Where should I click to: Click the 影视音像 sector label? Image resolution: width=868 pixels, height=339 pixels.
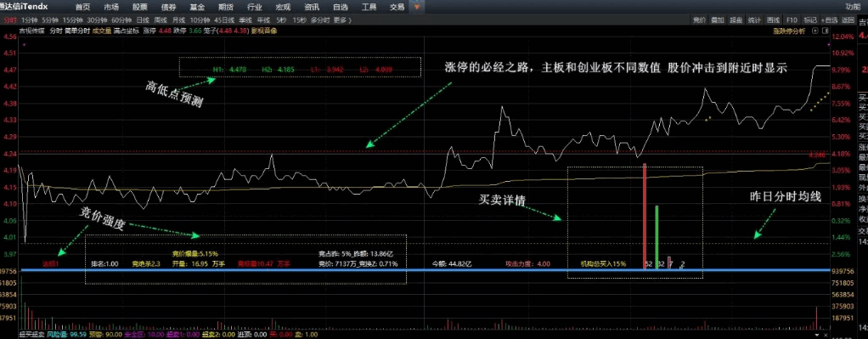coord(264,31)
